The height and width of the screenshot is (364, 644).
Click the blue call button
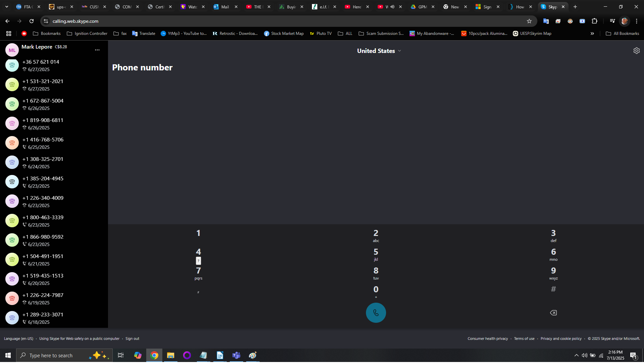376,313
